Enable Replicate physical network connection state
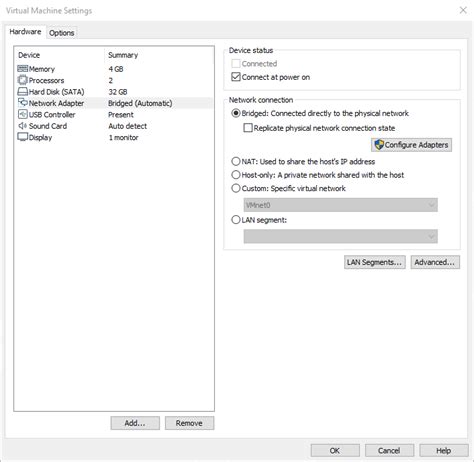The image size is (474, 462). [248, 128]
